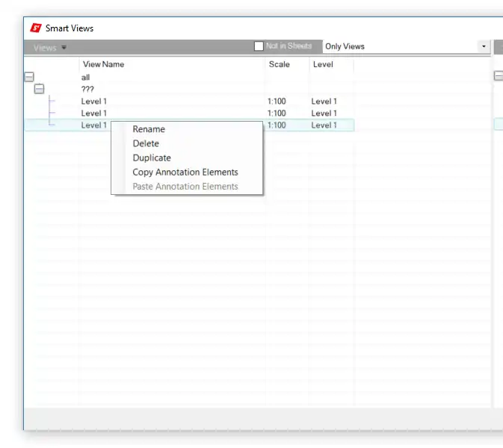Choose Rename from the context menu
Image resolution: width=503 pixels, height=448 pixels.
(149, 129)
